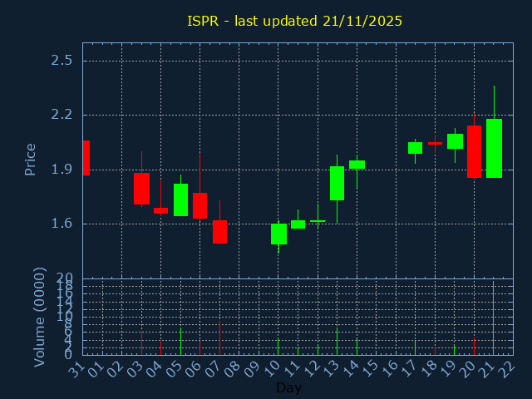The image size is (532, 399).
Task: Click the 2.5 price tick label
Action: 60,61
